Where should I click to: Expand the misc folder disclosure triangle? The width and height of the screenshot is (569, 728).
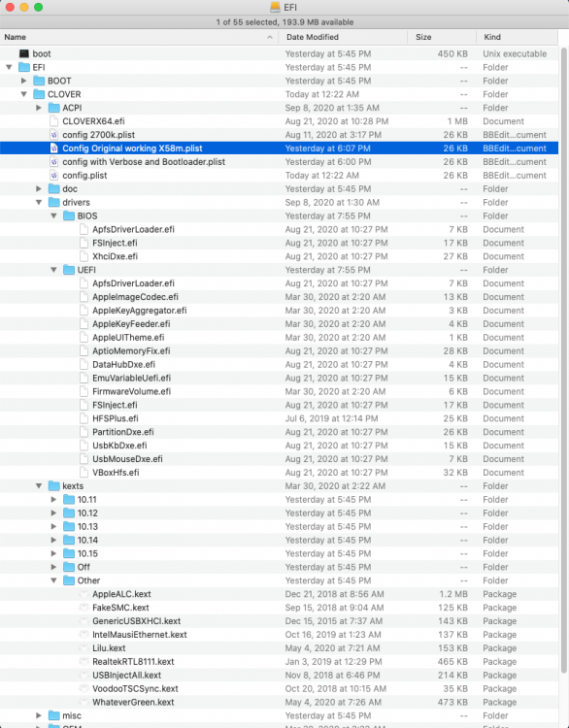(39, 715)
